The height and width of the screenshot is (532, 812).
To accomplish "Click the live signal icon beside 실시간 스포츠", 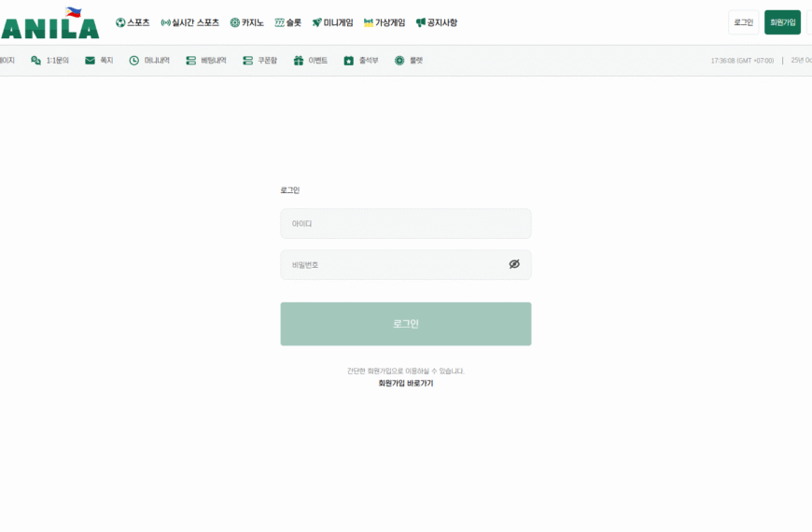I will pyautogui.click(x=166, y=22).
